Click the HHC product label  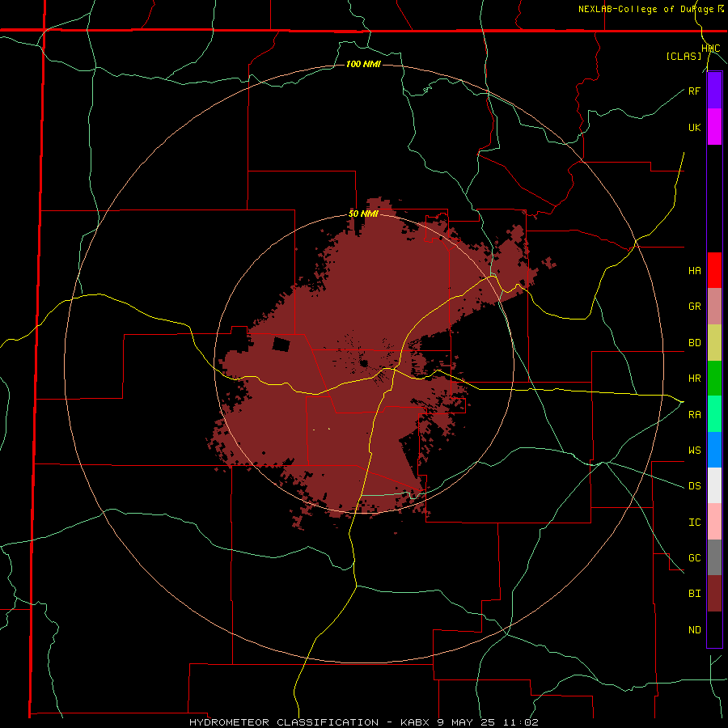point(710,49)
